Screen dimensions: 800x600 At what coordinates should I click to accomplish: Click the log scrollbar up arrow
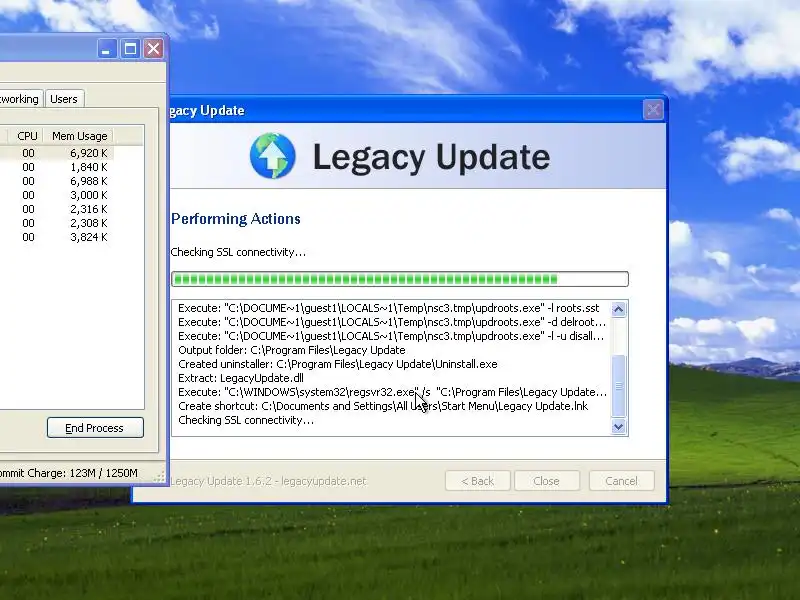pos(618,309)
